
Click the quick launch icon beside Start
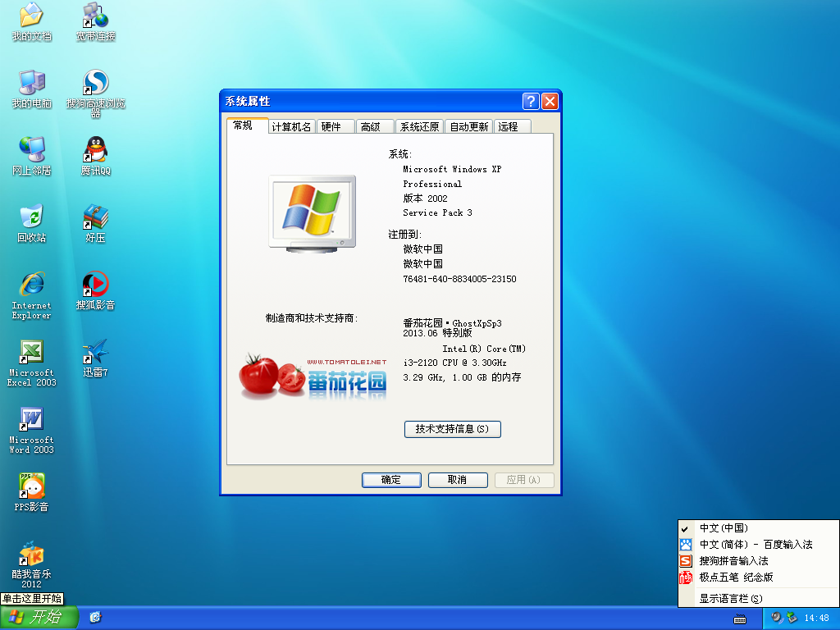click(95, 618)
